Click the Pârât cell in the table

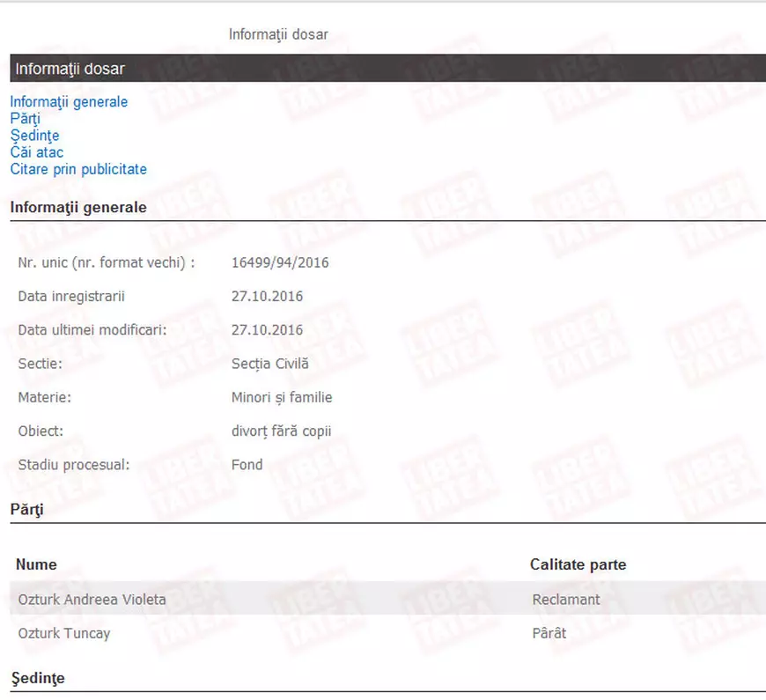549,633
